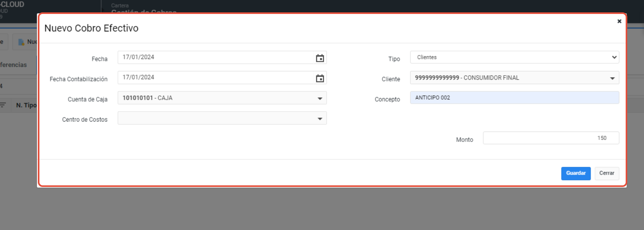Click the Centro de Costos label
The height and width of the screenshot is (230, 644).
(x=85, y=120)
